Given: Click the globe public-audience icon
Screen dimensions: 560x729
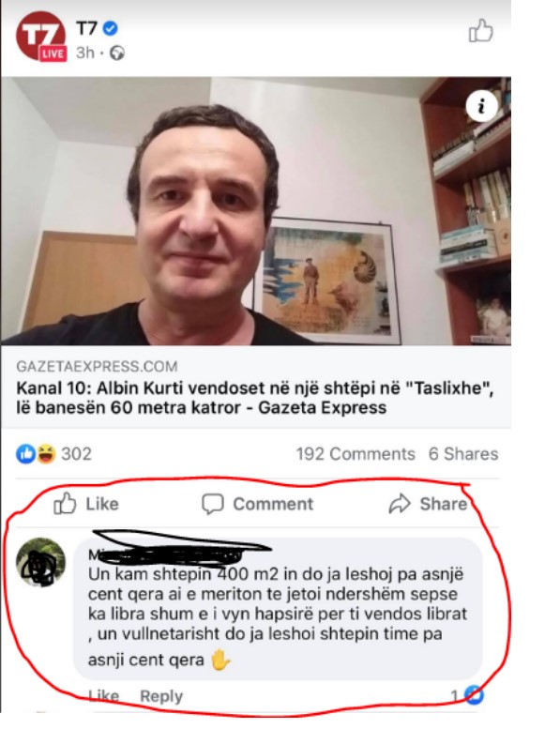Looking at the screenshot, I should point(117,53).
